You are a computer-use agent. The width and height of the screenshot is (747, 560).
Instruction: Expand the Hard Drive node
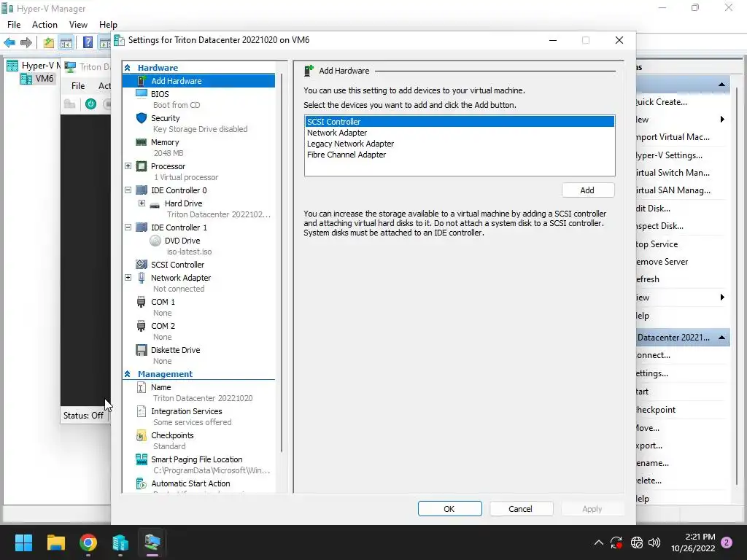click(142, 203)
